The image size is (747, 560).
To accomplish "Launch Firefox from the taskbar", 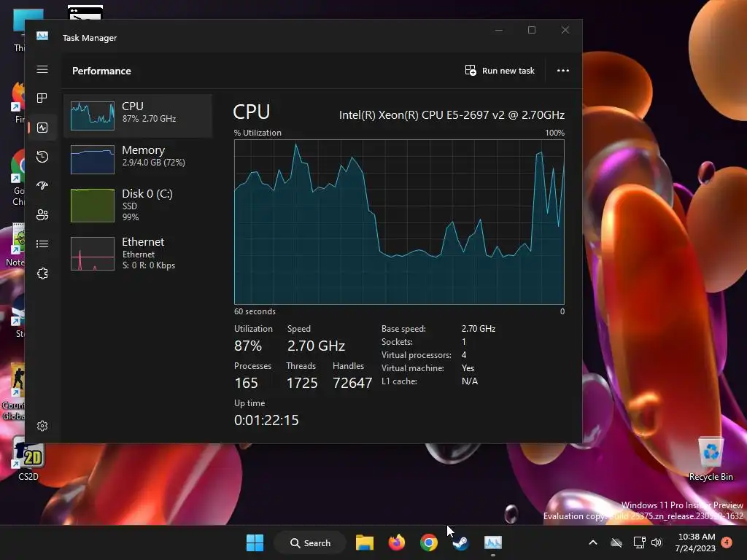I will [396, 542].
